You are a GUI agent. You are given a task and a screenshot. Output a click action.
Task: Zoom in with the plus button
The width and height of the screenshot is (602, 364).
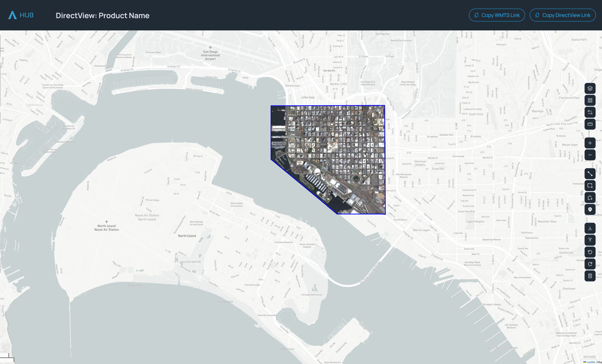(590, 143)
